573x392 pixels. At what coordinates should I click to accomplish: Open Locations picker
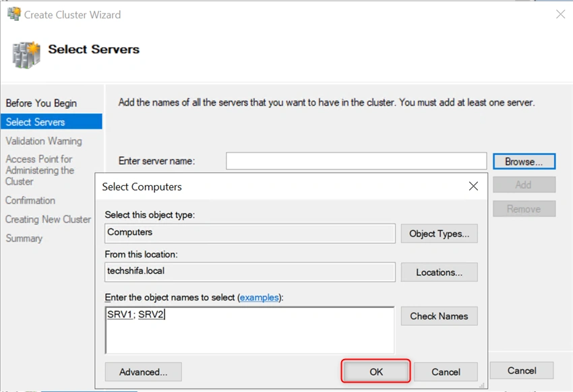pyautogui.click(x=439, y=272)
